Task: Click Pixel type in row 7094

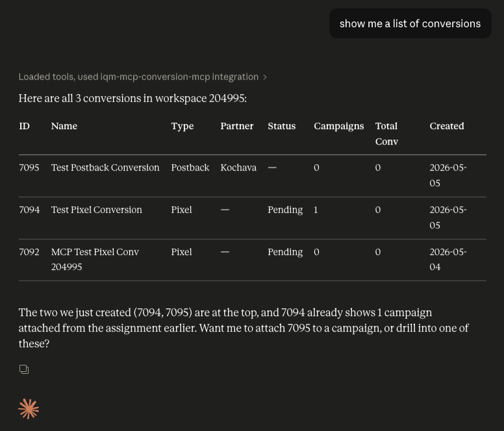Action: 181,210
